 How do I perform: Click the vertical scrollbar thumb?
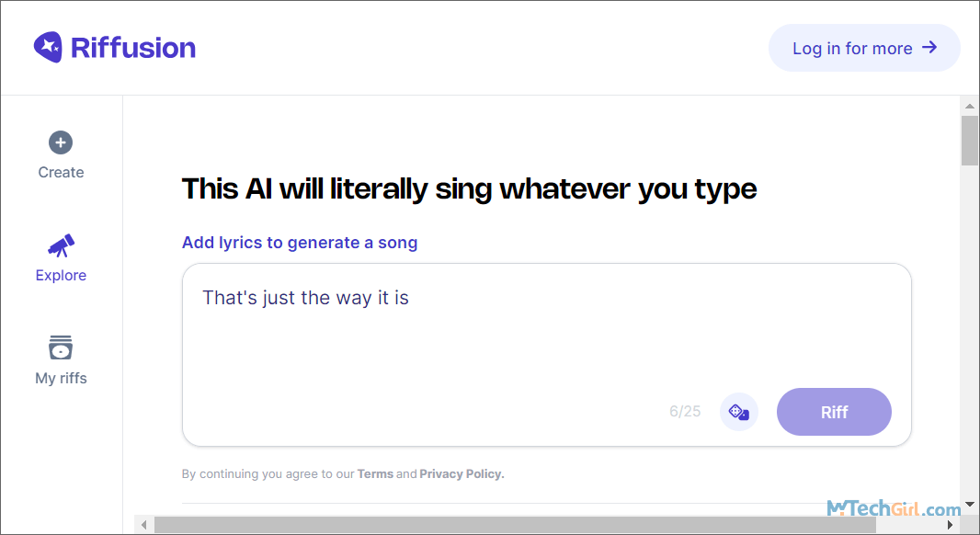click(970, 141)
